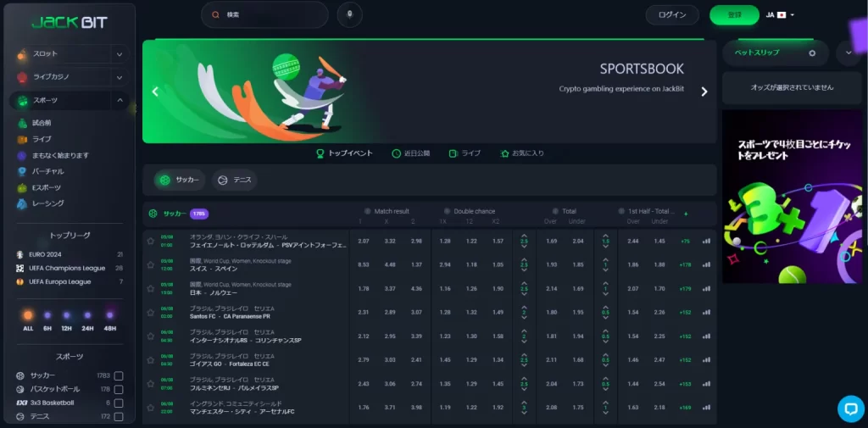Click the green Register button

[x=734, y=14]
